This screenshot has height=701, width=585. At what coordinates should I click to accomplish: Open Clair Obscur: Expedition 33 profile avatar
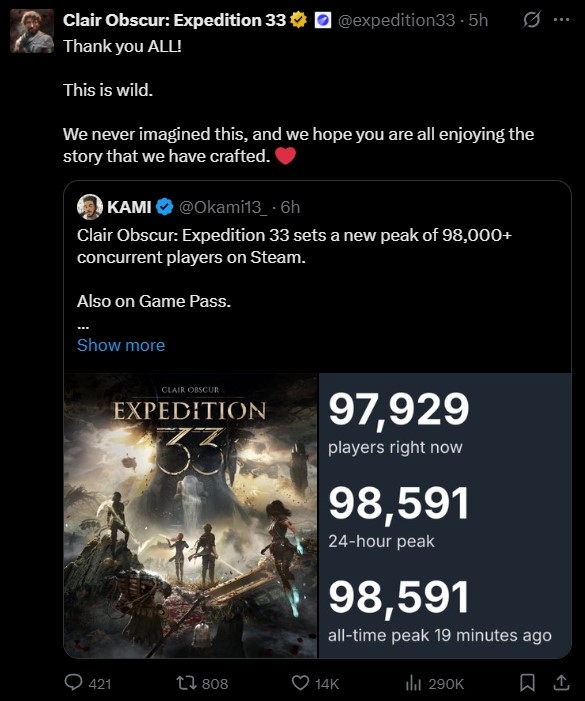pyautogui.click(x=32, y=31)
